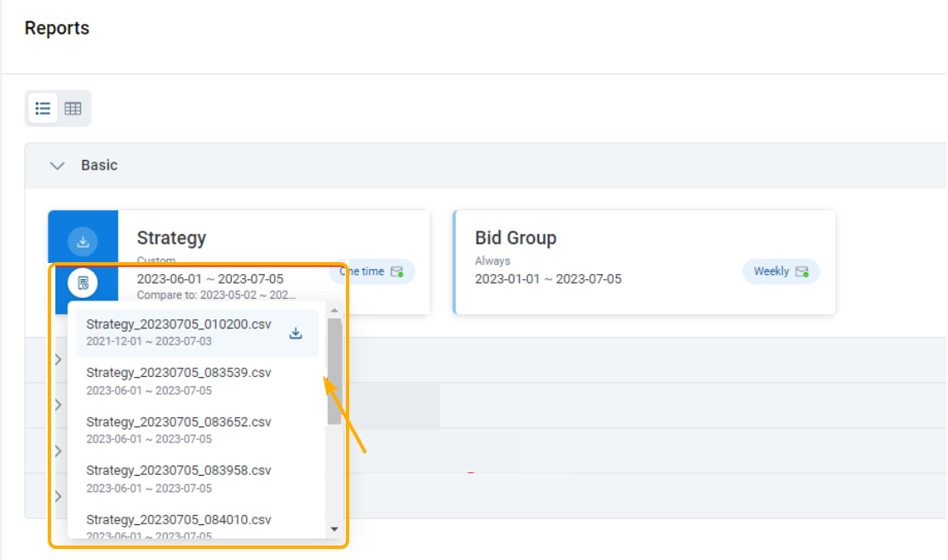Open the Strategy report card title
The width and height of the screenshot is (948, 560).
pyautogui.click(x=172, y=238)
